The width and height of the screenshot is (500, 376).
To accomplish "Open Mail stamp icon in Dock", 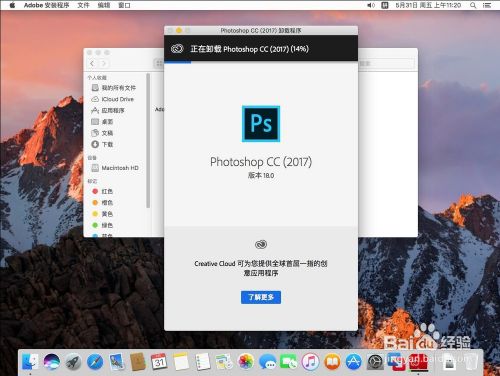I will tap(116, 362).
